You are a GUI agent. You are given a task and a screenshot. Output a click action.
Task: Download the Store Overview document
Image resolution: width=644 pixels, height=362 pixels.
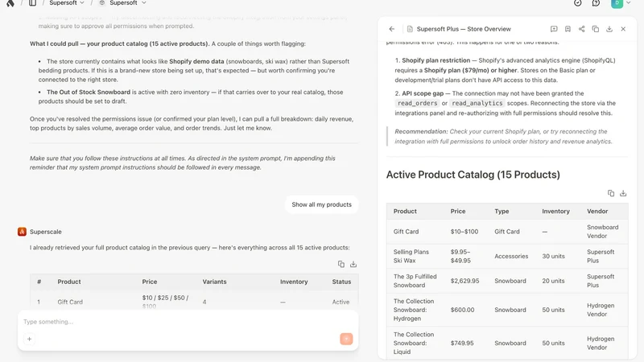[609, 29]
